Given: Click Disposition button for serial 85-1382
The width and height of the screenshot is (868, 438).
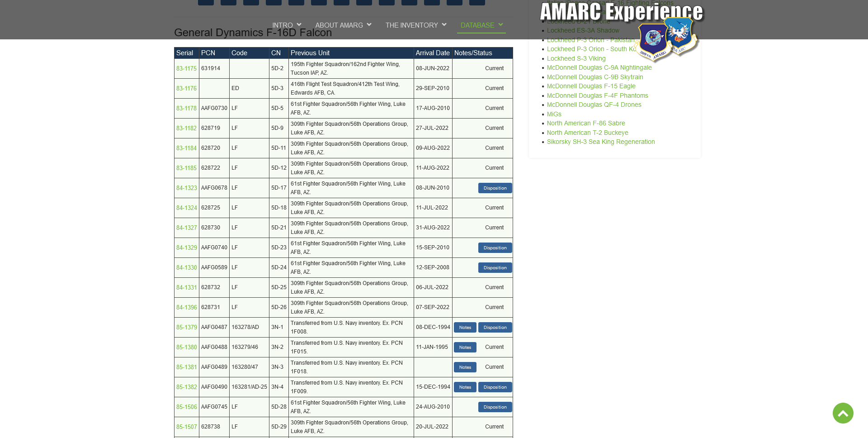Looking at the screenshot, I should pyautogui.click(x=495, y=387).
